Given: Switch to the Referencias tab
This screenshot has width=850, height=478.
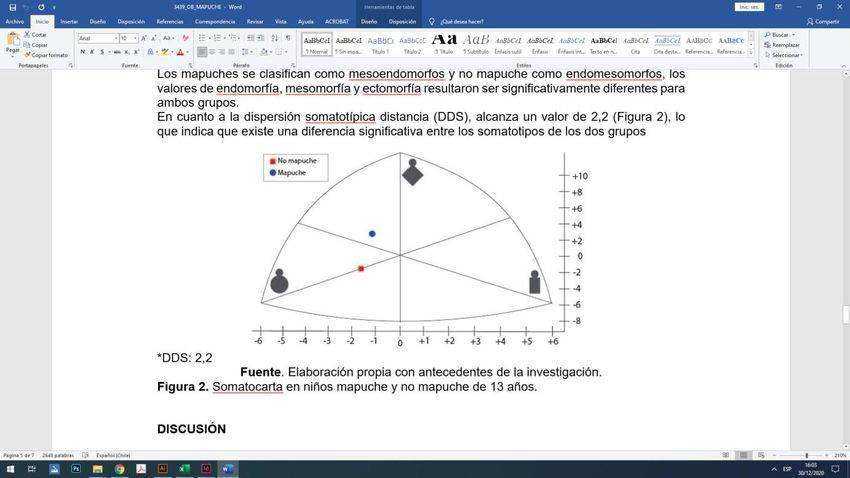Looking at the screenshot, I should point(170,22).
